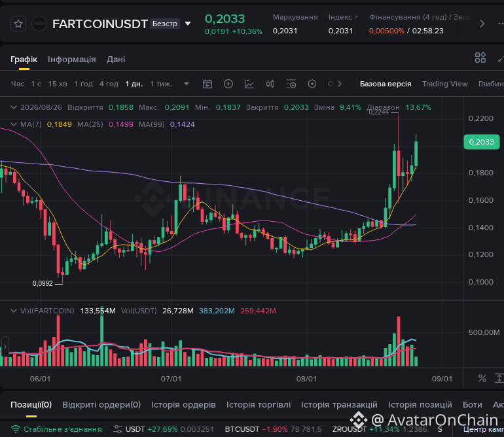Image resolution: width=504 pixels, height=437 pixels.
Task: Open the Історія транзакцій tab
Action: tap(339, 404)
